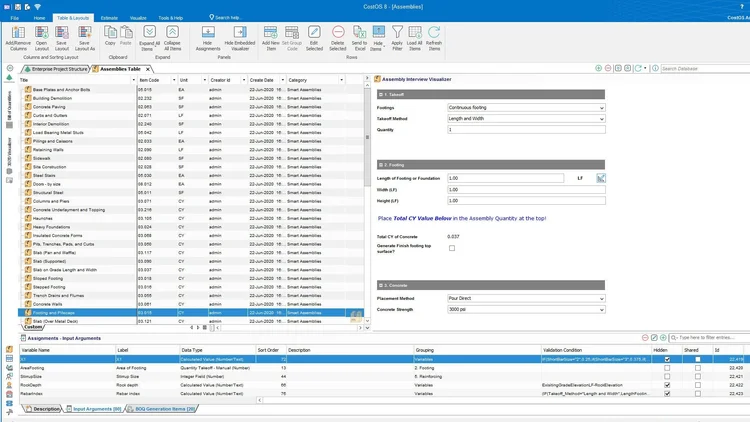Click the Collapse All Items icon

(x=172, y=32)
